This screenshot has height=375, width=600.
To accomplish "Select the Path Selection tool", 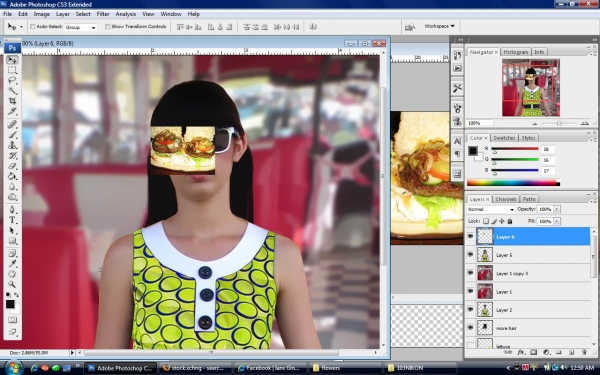I will pos(12,230).
